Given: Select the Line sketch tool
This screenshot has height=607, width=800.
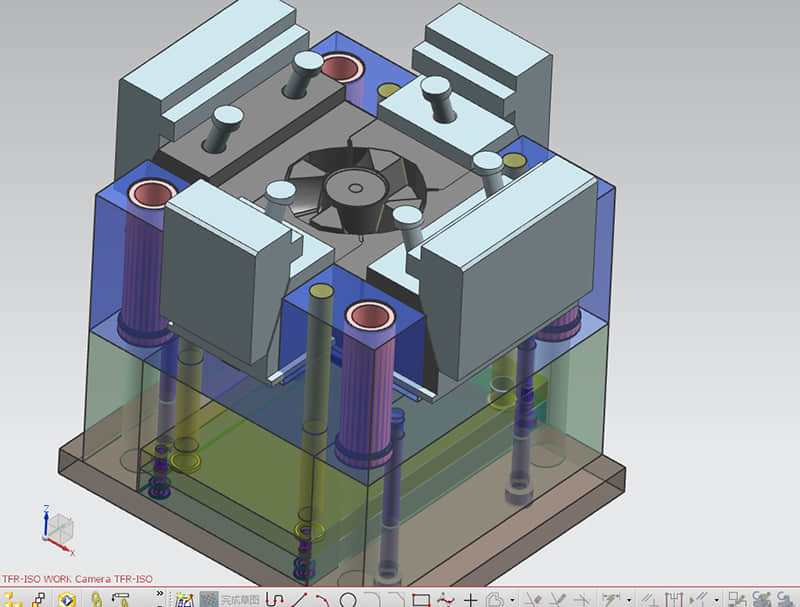Looking at the screenshot, I should (299, 599).
